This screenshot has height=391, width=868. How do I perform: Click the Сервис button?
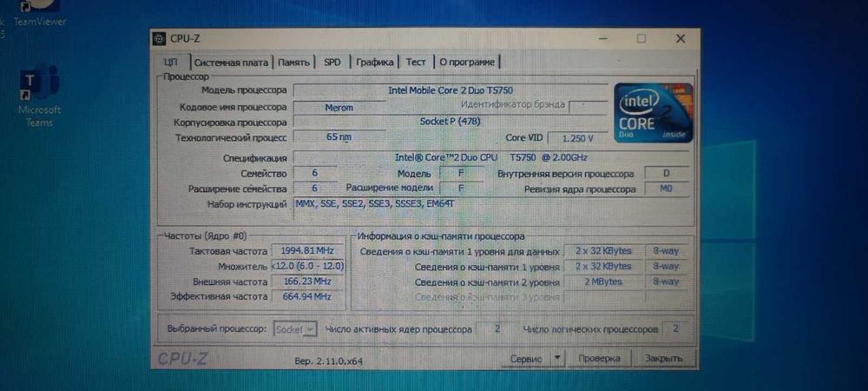pos(527,359)
